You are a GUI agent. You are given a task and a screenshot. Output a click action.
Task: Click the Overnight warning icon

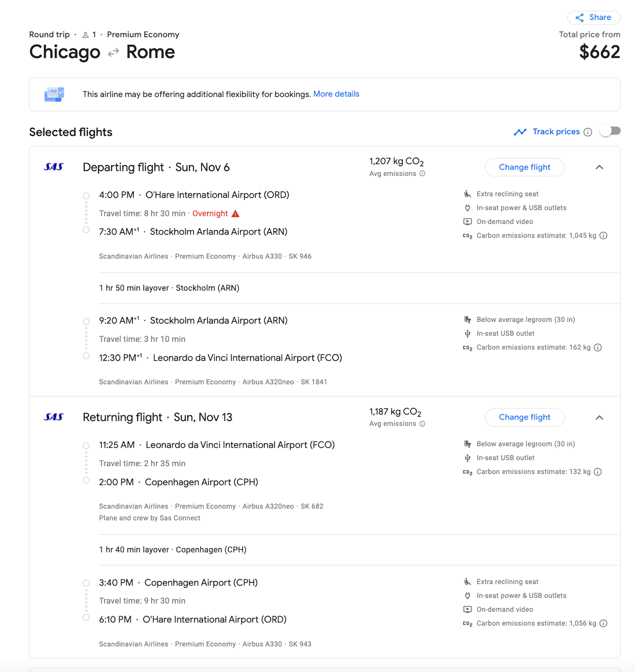click(x=235, y=214)
